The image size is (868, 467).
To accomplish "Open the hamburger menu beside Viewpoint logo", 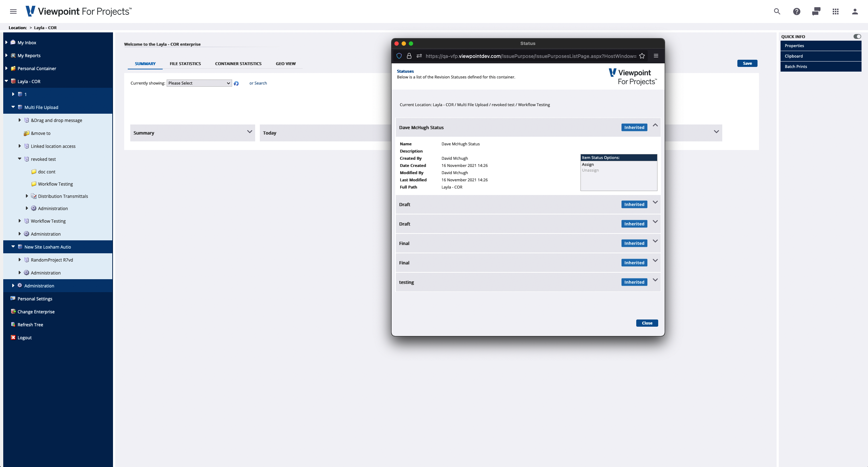I will pyautogui.click(x=14, y=11).
